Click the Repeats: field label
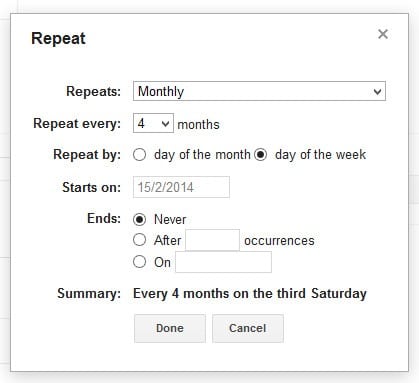419x383 pixels. pos(93,91)
